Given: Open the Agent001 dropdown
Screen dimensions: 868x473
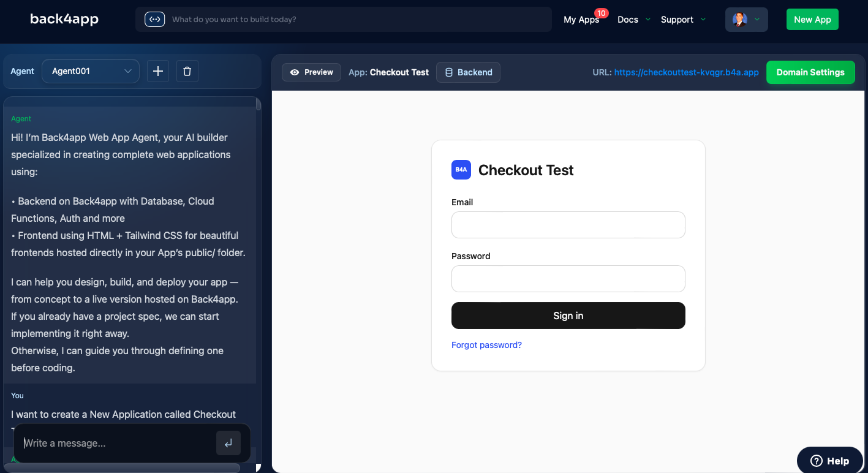Looking at the screenshot, I should click(x=91, y=71).
